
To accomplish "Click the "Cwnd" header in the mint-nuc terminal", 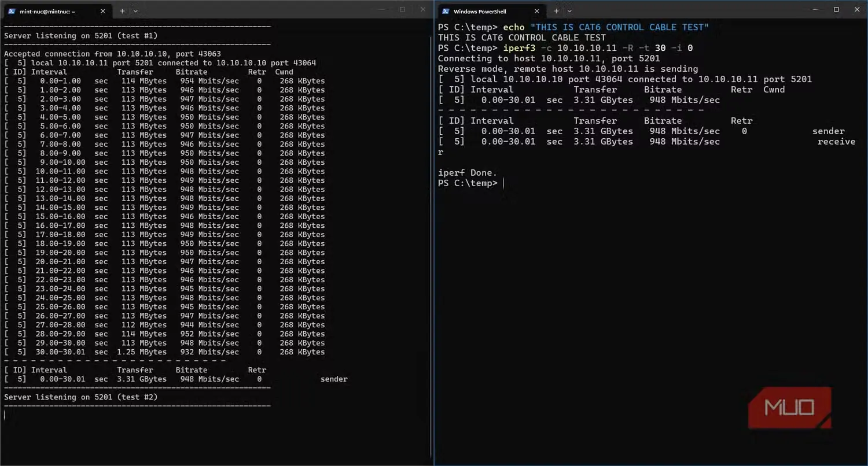I will point(284,72).
